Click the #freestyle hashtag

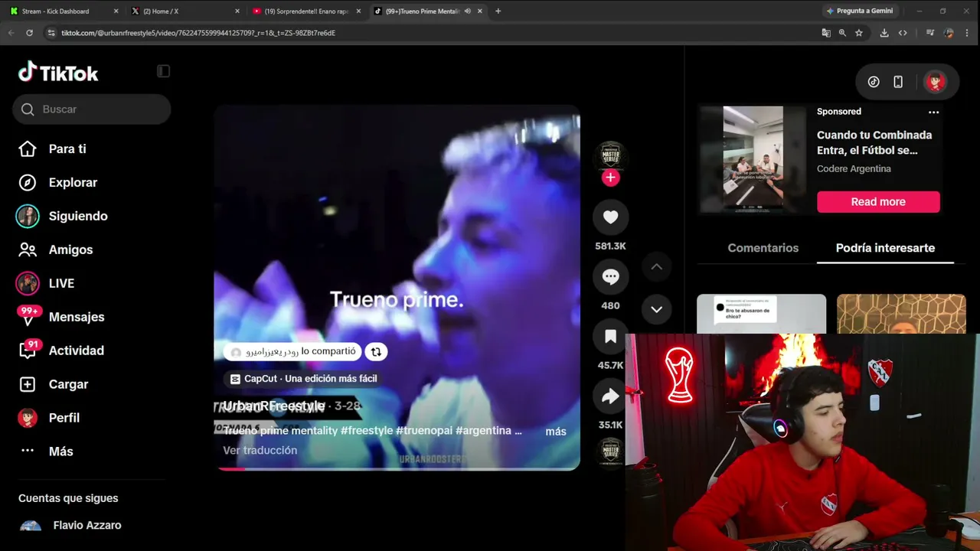click(367, 431)
